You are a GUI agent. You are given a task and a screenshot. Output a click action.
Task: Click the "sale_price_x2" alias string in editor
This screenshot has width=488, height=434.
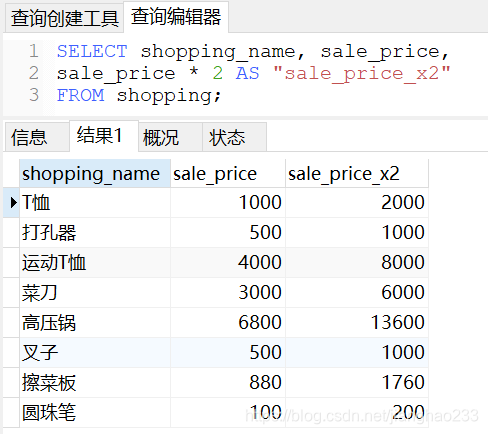(362, 74)
